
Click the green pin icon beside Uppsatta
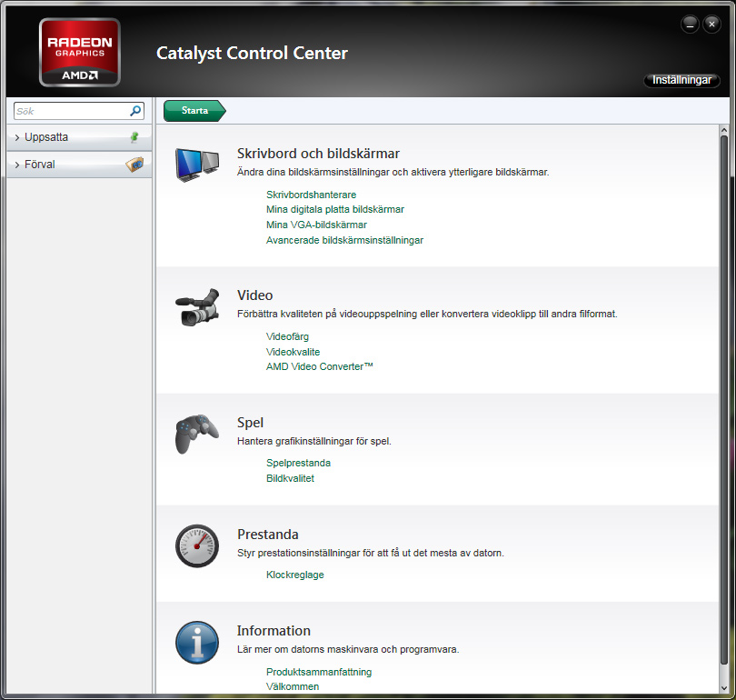(x=134, y=137)
